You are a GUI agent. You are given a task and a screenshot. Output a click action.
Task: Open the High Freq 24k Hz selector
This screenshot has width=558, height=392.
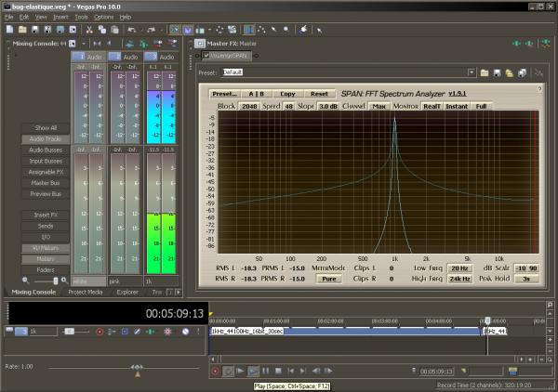[x=459, y=279]
